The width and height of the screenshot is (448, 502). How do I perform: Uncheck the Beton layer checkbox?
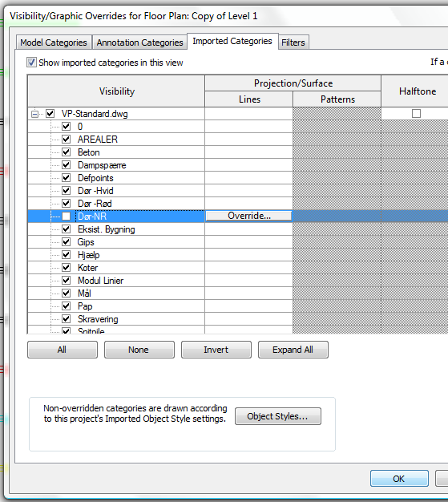point(67,152)
